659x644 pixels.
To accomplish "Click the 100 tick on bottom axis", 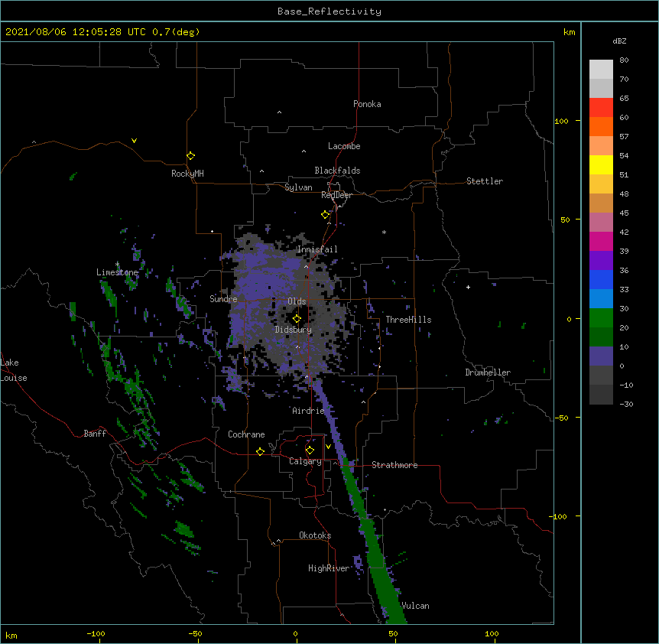I will point(492,633).
